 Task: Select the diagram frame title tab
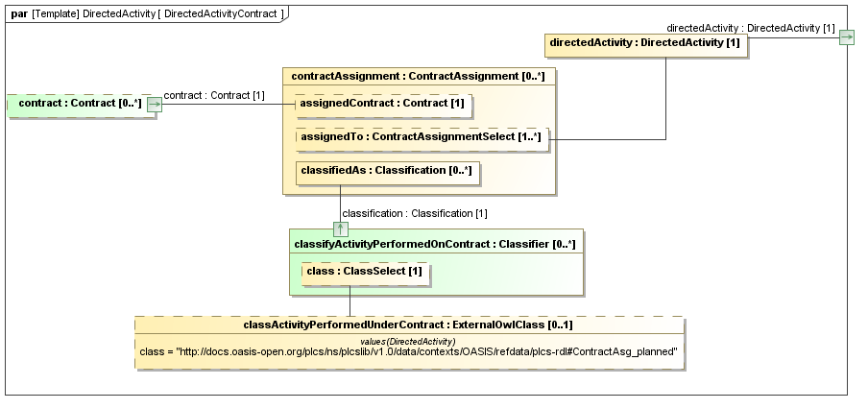tap(146, 13)
